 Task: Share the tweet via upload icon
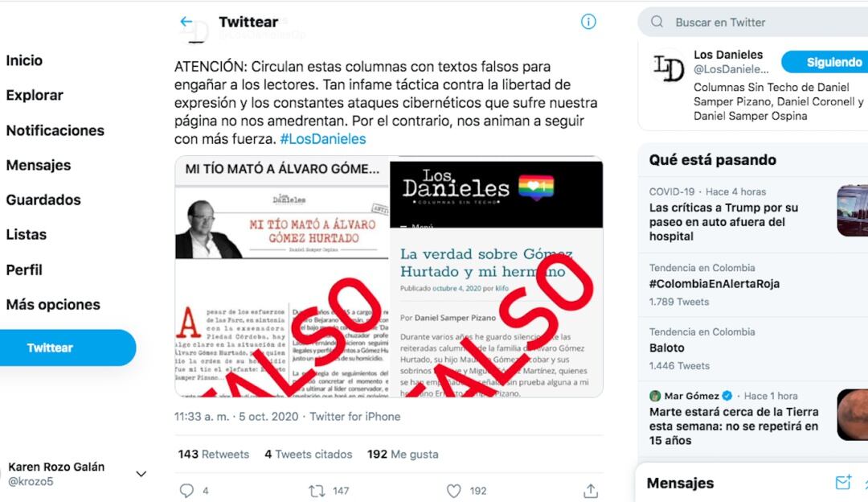pos(591,491)
